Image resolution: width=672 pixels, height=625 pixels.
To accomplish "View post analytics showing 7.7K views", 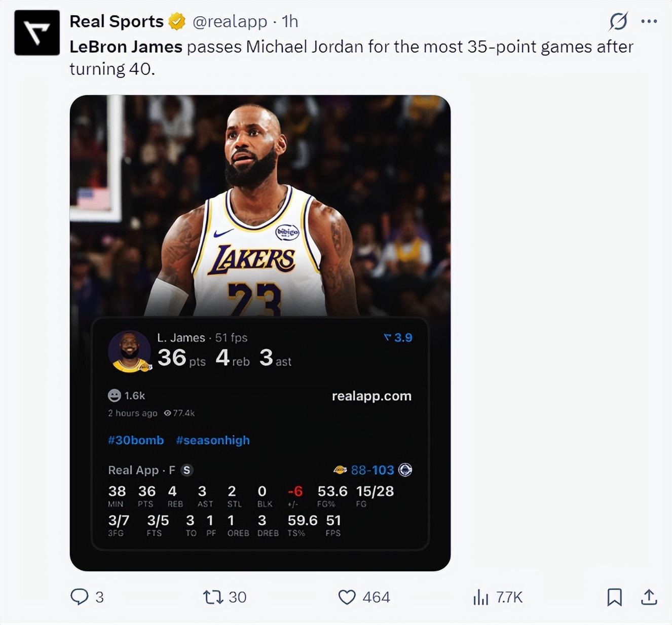I will pyautogui.click(x=480, y=597).
